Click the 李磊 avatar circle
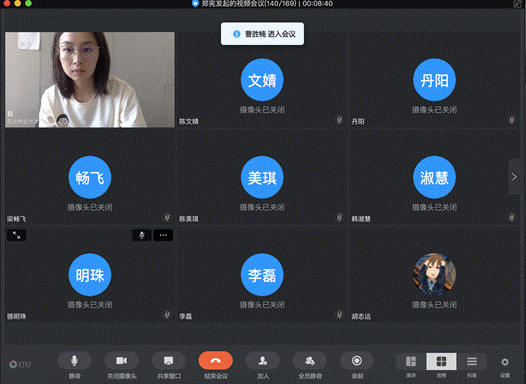This screenshot has height=384, width=526. 262,275
